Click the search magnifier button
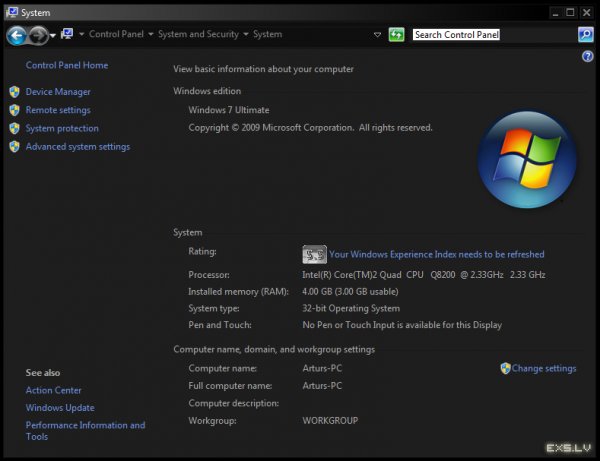 pos(585,35)
